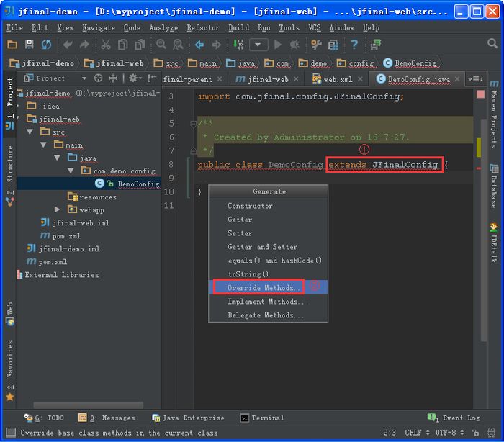Cut selection with scissors icon
Image resolution: width=504 pixels, height=442 pixels.
tap(105, 45)
